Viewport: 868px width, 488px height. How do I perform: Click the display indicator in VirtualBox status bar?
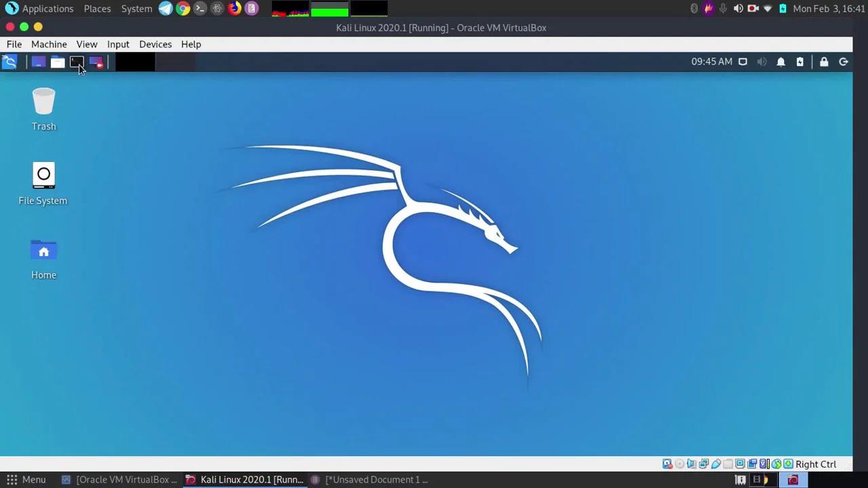(x=740, y=464)
